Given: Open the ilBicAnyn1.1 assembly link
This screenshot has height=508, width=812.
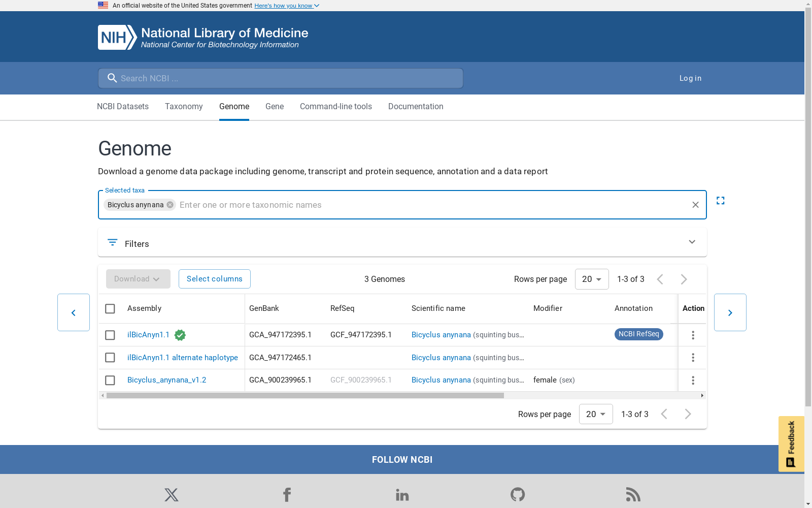Looking at the screenshot, I should [x=148, y=335].
